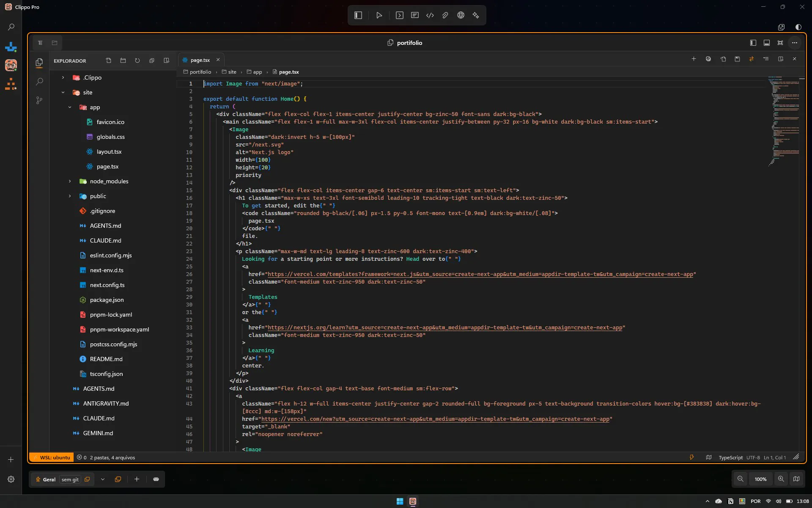The height and width of the screenshot is (508, 812).
Task: Open the checklist icon in editor toolbar
Action: [x=766, y=59]
